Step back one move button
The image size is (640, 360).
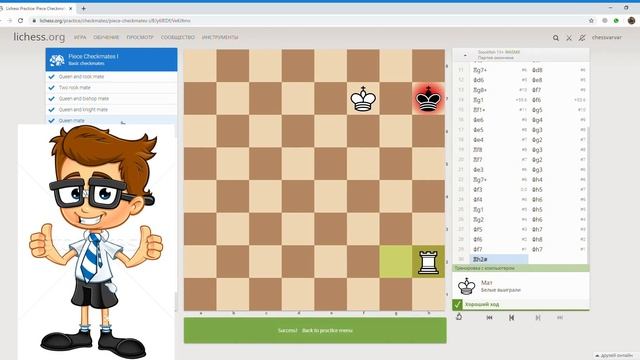pos(511,318)
